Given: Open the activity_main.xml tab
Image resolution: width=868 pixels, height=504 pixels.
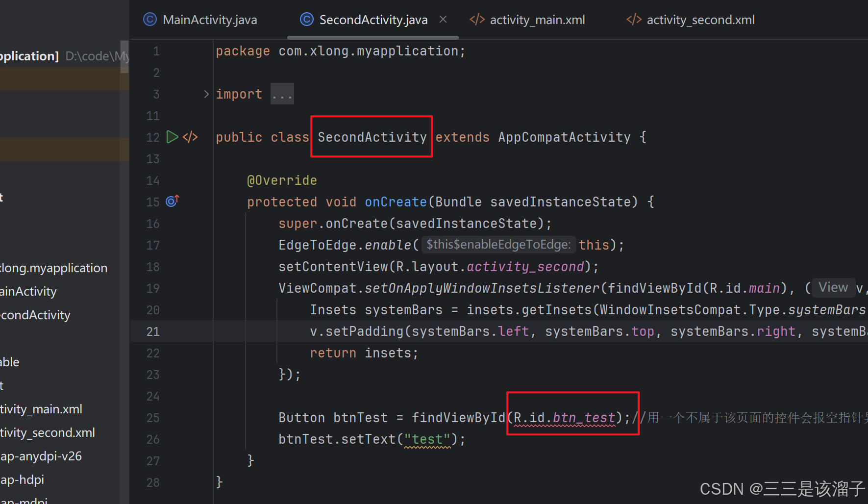Looking at the screenshot, I should [527, 20].
